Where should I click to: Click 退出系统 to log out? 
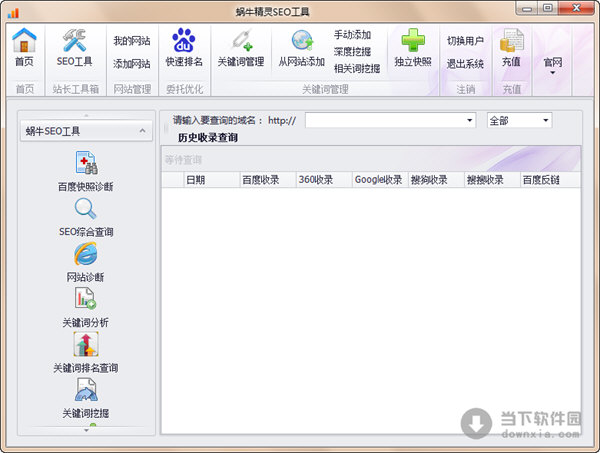(x=465, y=64)
